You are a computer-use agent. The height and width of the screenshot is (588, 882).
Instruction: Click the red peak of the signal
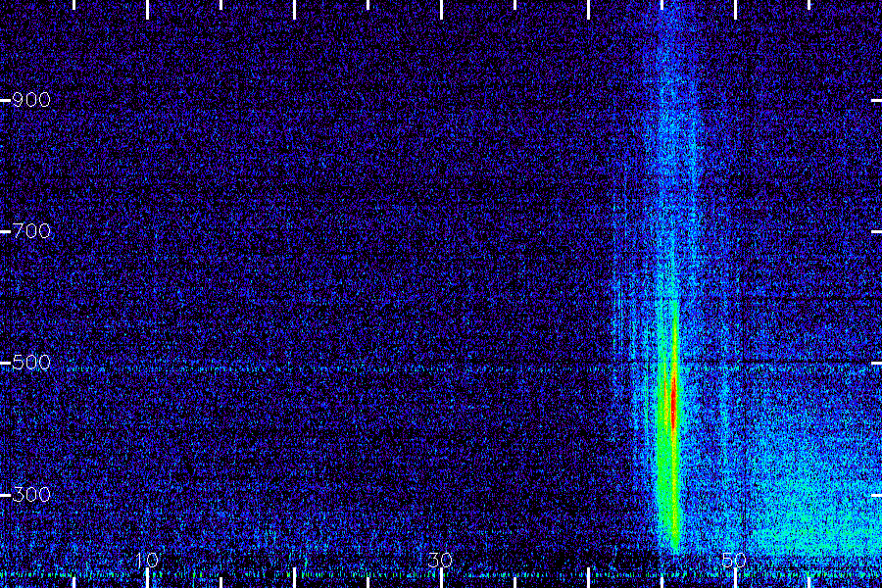(674, 403)
